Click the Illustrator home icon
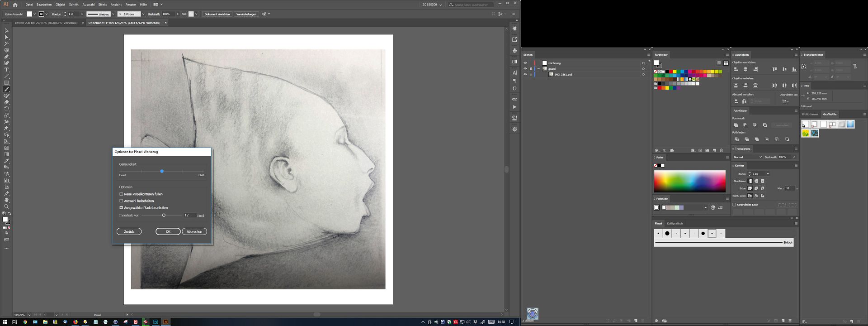The height and width of the screenshot is (326, 868). point(15,5)
